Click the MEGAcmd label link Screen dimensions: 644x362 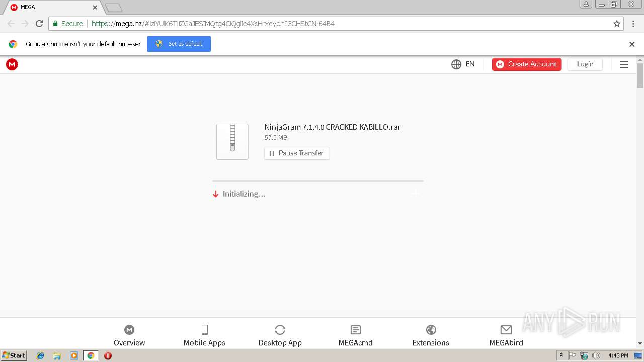356,343
